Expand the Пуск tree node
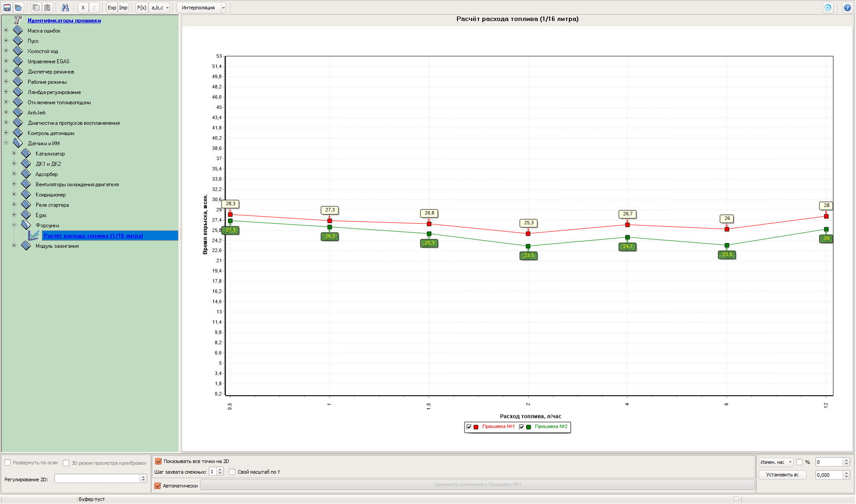The height and width of the screenshot is (504, 856). click(x=6, y=41)
